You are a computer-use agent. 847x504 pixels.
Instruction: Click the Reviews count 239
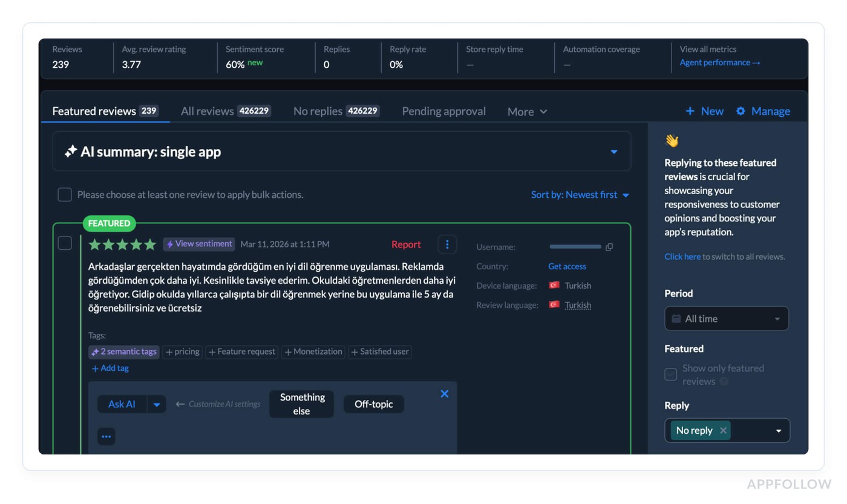pyautogui.click(x=60, y=64)
